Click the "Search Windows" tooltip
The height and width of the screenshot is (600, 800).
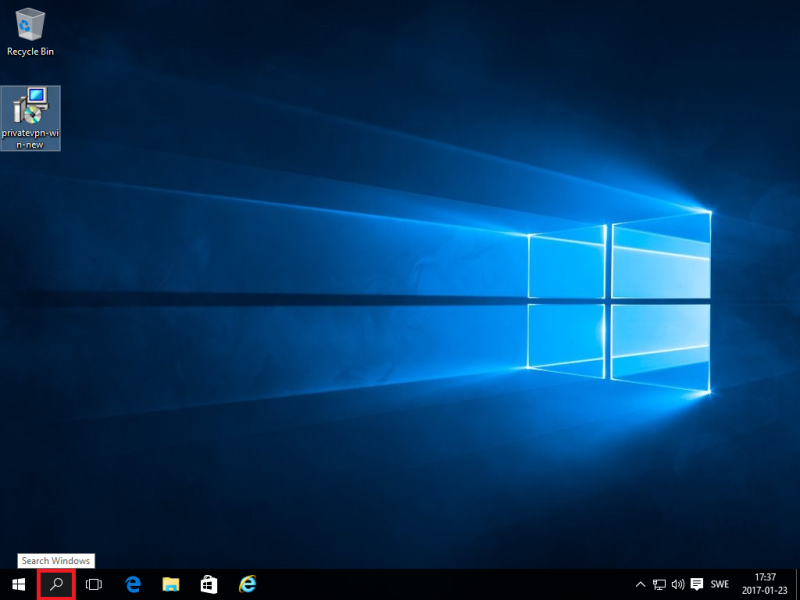tap(56, 561)
